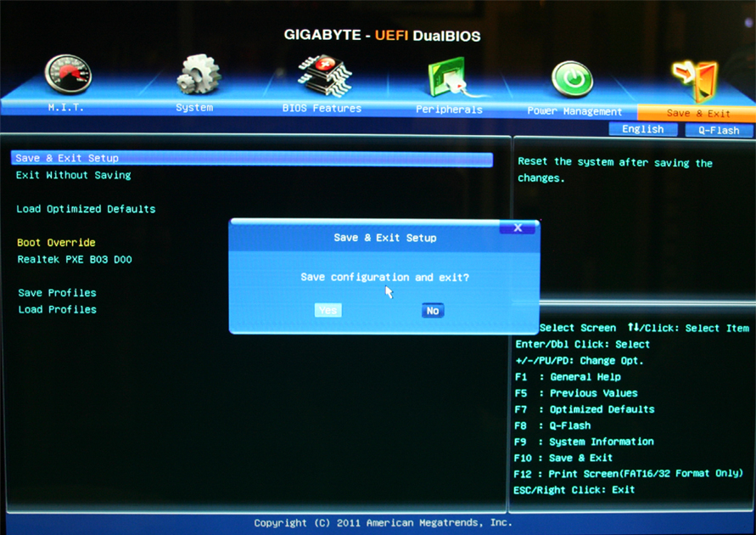
Task: Open the System tab
Action: (x=194, y=108)
